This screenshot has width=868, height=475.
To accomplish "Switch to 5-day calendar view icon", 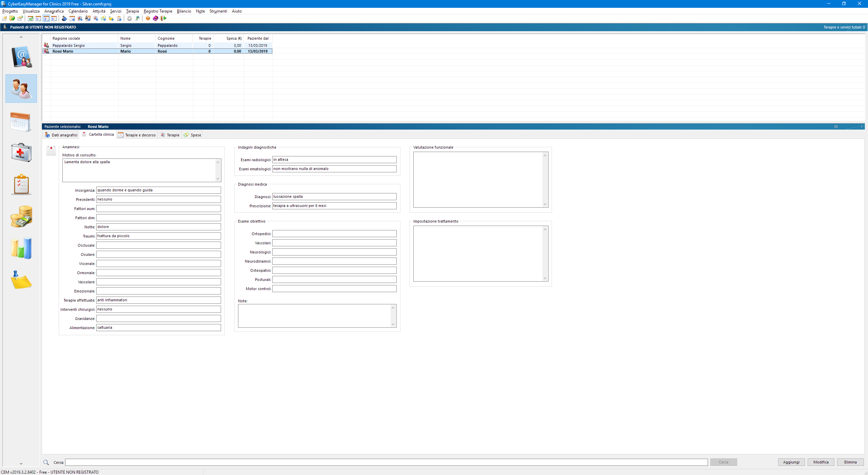I will pos(54,18).
